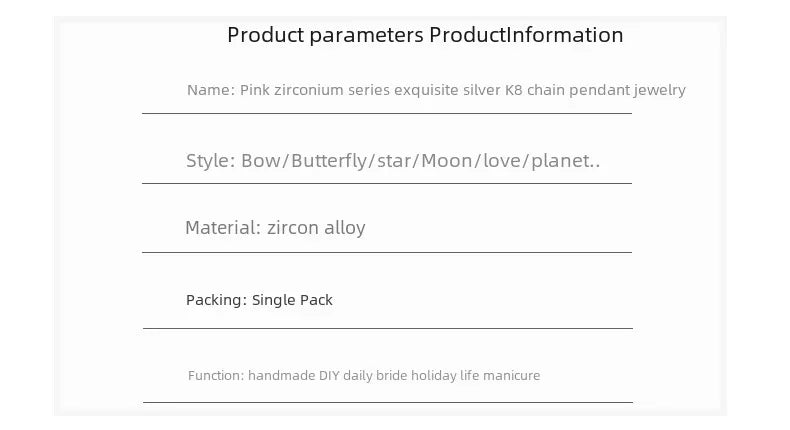This screenshot has height=430, width=790.
Task: Click the "Function:" label
Action: (215, 376)
